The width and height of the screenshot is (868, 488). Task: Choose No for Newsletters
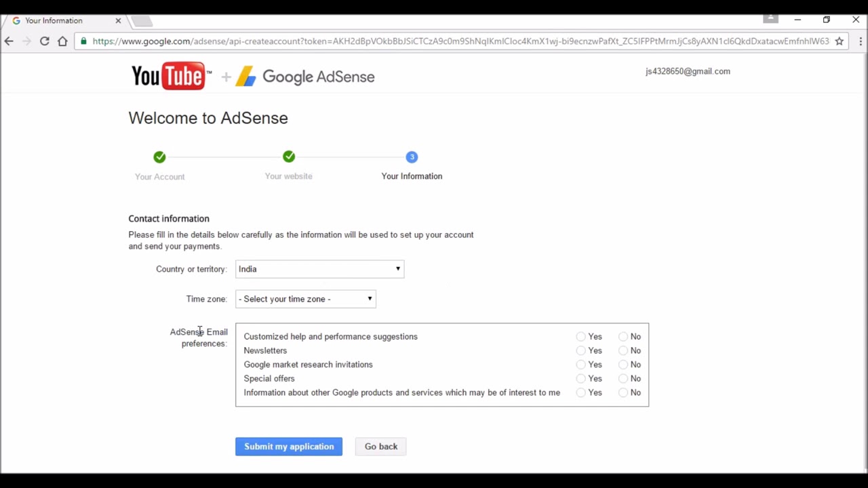point(623,350)
